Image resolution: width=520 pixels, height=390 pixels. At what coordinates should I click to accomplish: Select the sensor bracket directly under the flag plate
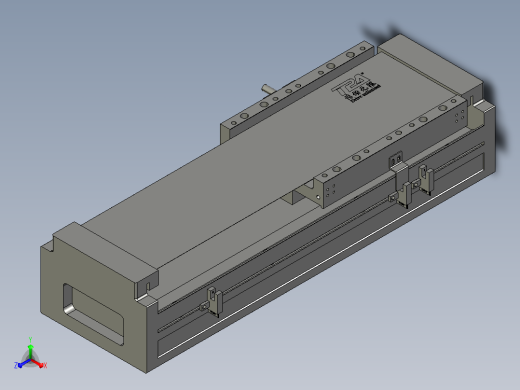pyautogui.click(x=402, y=196)
